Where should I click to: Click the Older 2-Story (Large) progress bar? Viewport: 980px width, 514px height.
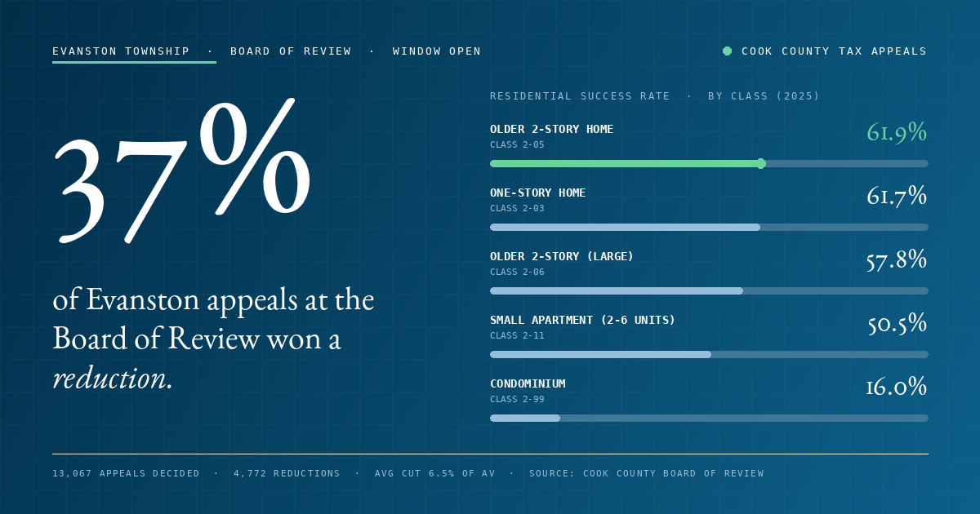[709, 290]
